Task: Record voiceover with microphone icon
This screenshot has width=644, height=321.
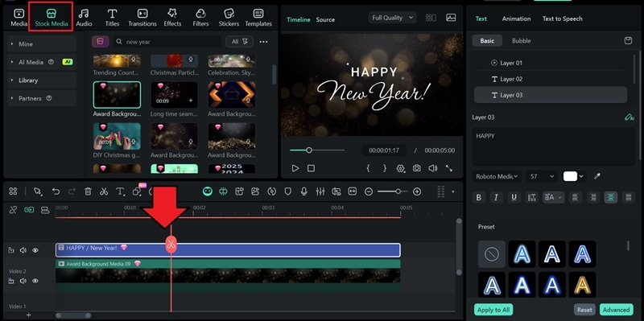Action: coord(304,191)
